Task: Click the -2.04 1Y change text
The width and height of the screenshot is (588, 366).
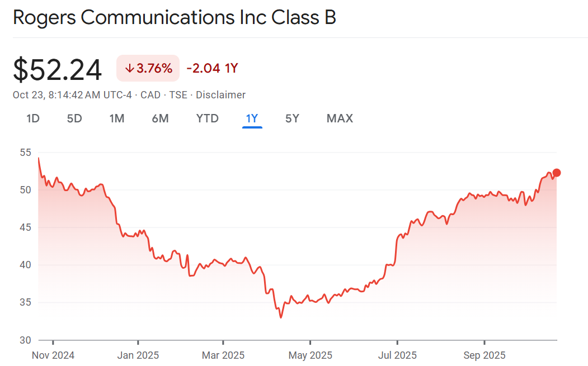Action: [x=212, y=69]
